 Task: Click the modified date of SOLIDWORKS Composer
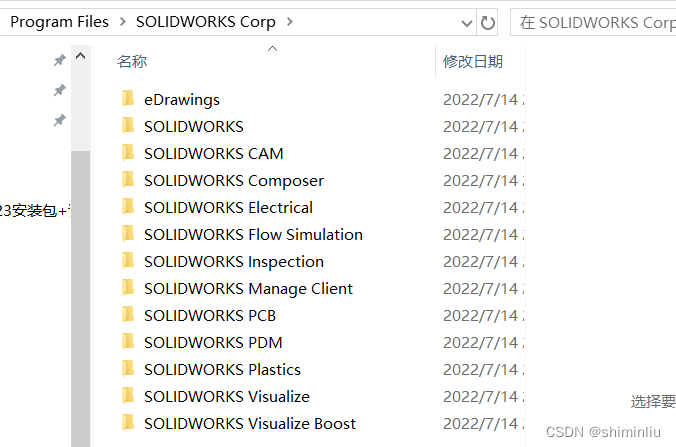click(x=484, y=181)
